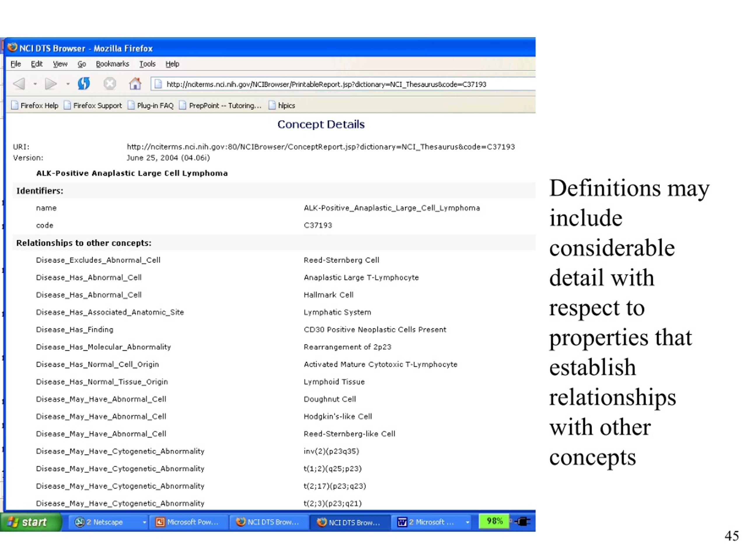Screen dimensions: 747x560
Task: Click the Windows start button
Action: [x=31, y=522]
